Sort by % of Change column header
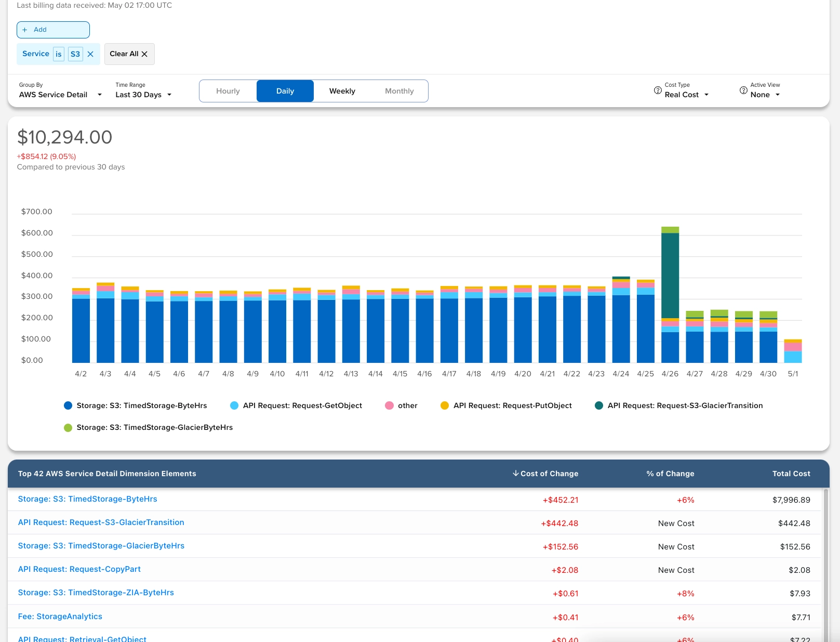 (670, 474)
